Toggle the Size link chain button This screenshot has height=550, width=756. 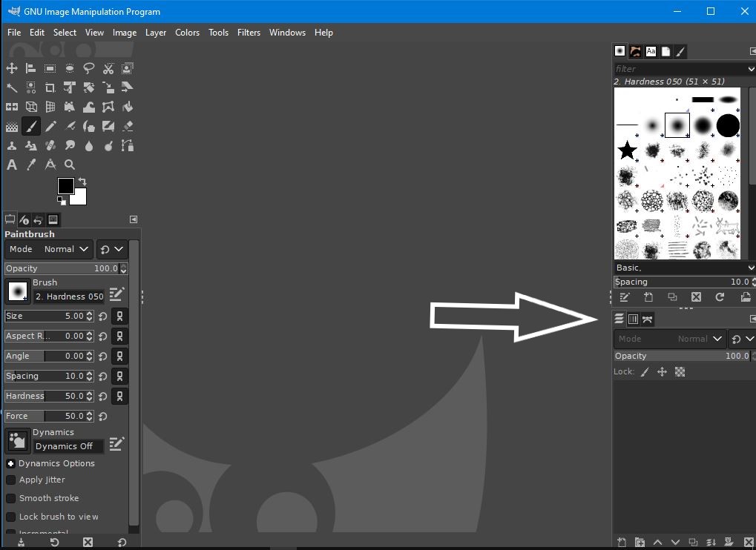pos(119,316)
